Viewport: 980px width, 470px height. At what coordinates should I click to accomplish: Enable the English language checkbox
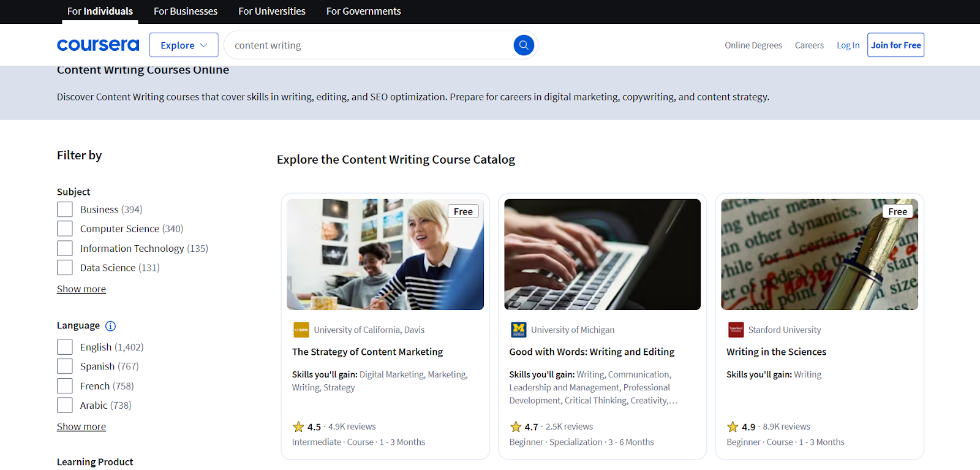(65, 347)
